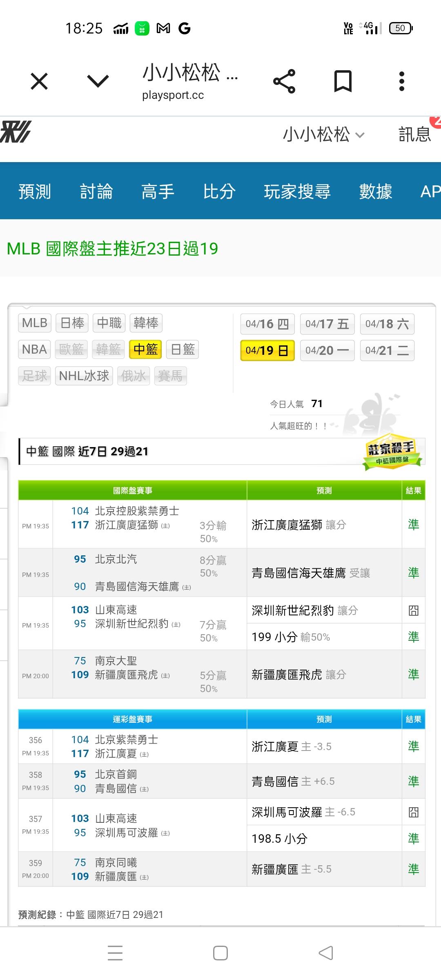
Task: Expand the down chevron in browser bar
Action: coord(98,81)
